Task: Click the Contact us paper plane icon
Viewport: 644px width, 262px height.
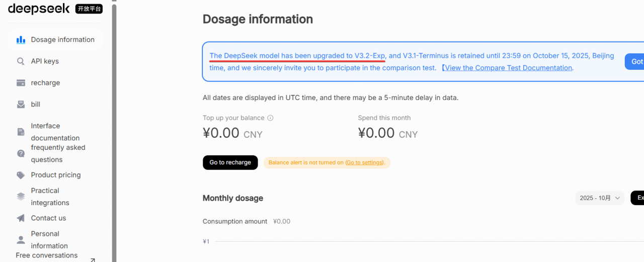Action: (21, 218)
